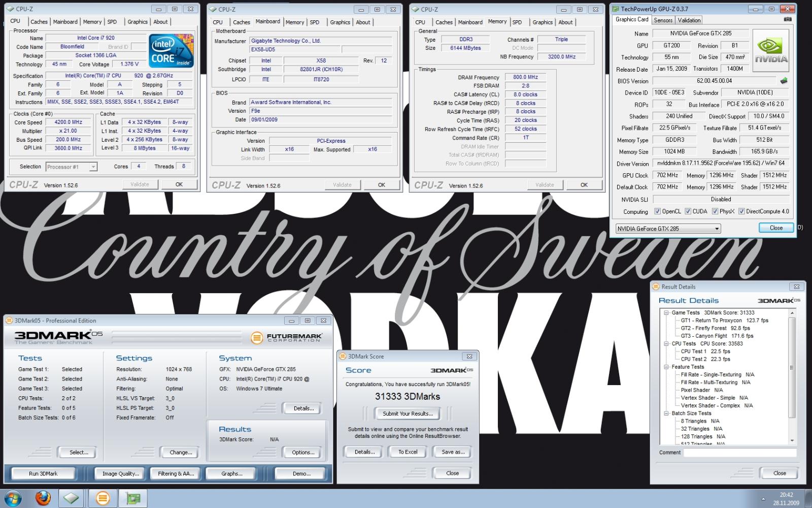Collapse the Batch Size Tests tree node

click(666, 413)
